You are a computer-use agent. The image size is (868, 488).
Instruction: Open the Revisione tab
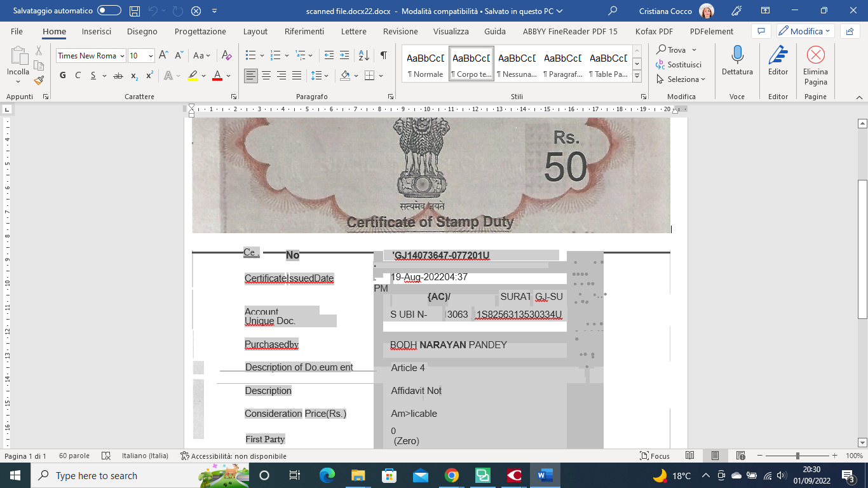400,31
